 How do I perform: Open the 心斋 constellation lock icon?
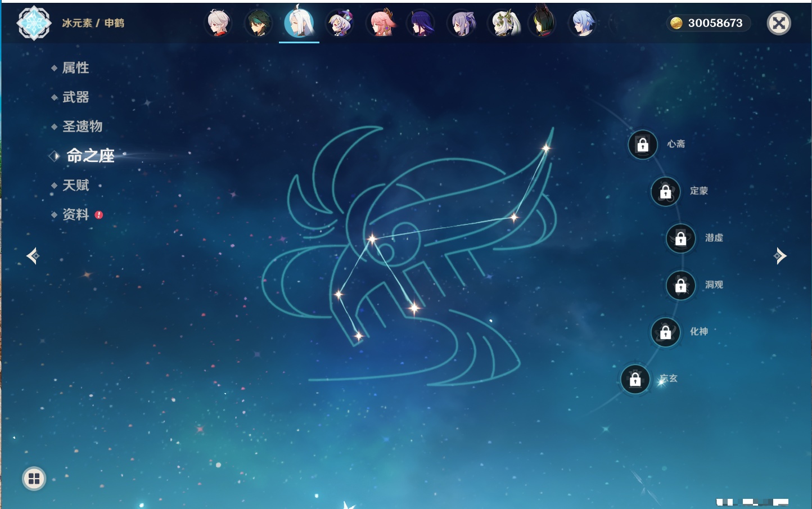coord(643,145)
